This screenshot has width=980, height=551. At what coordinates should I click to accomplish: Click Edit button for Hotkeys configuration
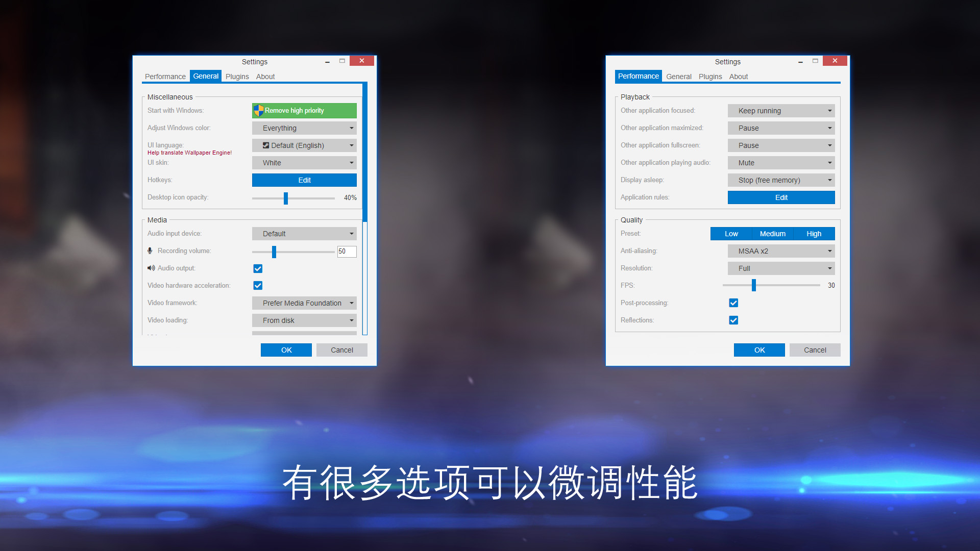[305, 180]
